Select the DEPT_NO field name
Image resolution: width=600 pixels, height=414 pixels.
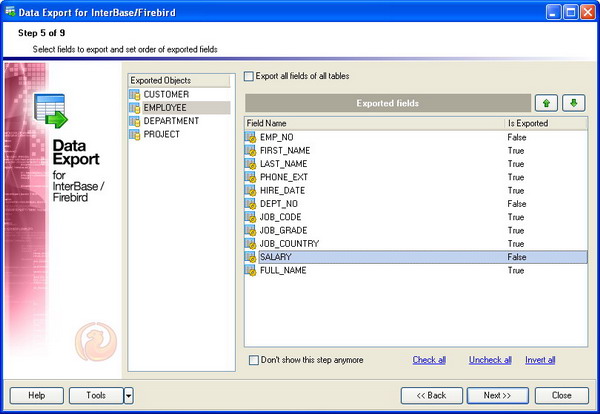point(279,204)
